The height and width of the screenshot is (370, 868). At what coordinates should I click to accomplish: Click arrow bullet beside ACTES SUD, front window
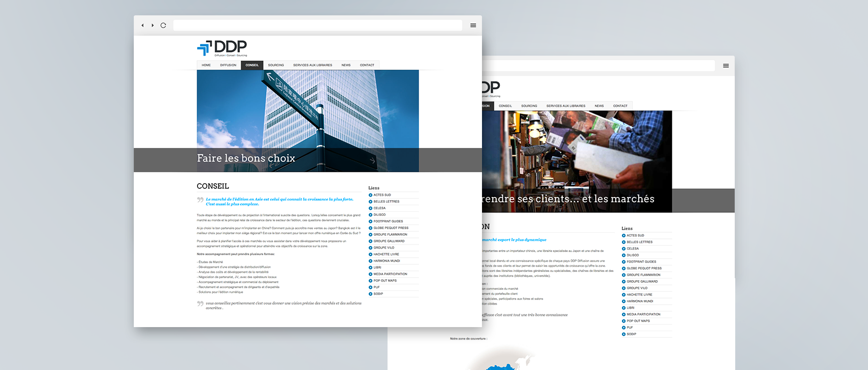tap(370, 195)
